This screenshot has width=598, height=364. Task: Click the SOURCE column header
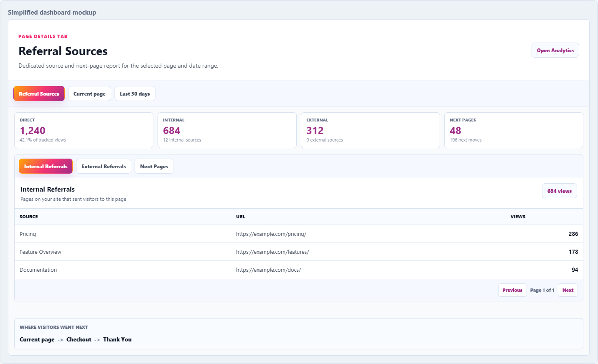[x=29, y=217]
